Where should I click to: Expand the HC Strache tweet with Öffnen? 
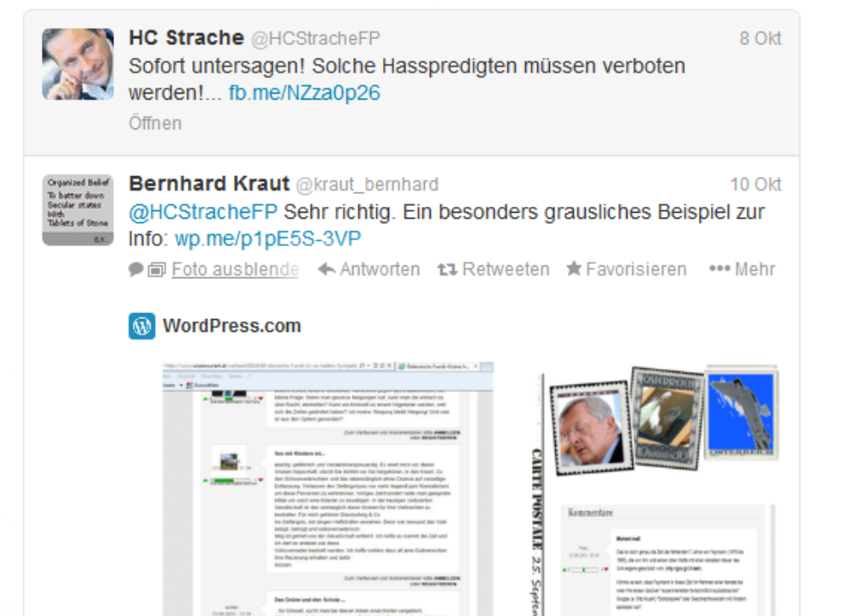click(x=155, y=123)
